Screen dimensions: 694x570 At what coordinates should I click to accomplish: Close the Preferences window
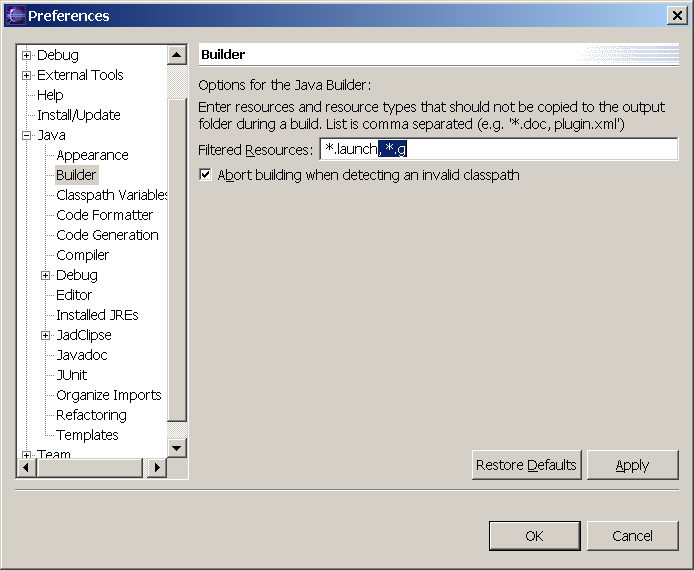(677, 15)
